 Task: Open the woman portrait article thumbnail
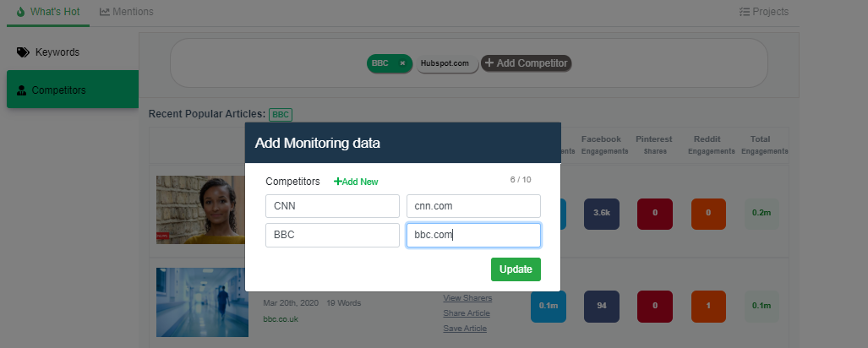pyautogui.click(x=200, y=209)
